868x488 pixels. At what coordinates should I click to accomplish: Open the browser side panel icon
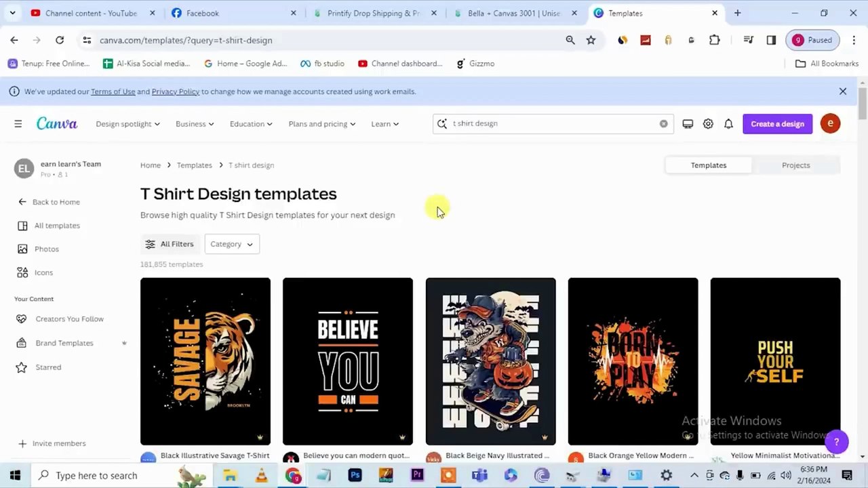(x=771, y=40)
